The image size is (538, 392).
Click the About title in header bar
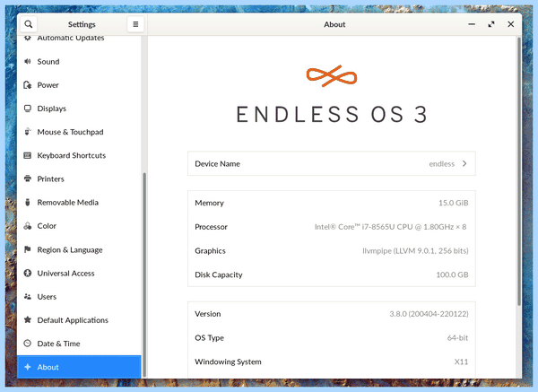[334, 24]
